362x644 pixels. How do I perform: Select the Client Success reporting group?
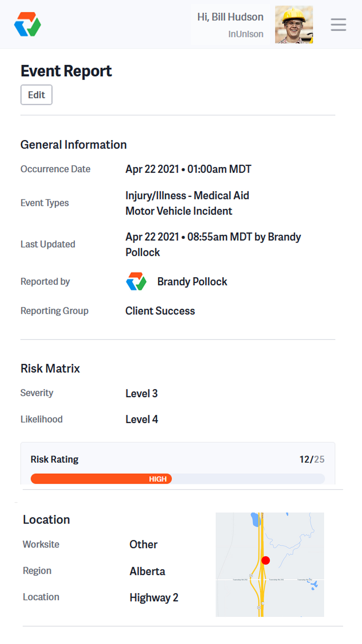(160, 311)
